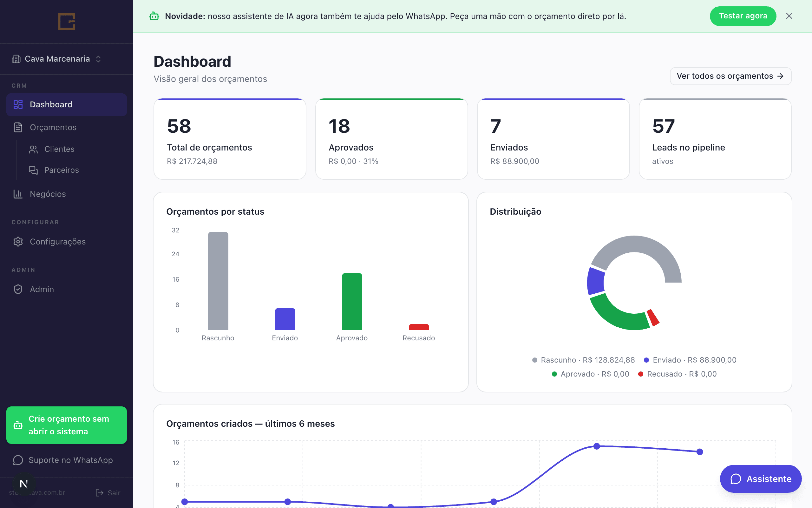Viewport: 812px width, 508px height.
Task: Click the Rascunho legend entry R$ 128.824,88
Action: click(584, 360)
